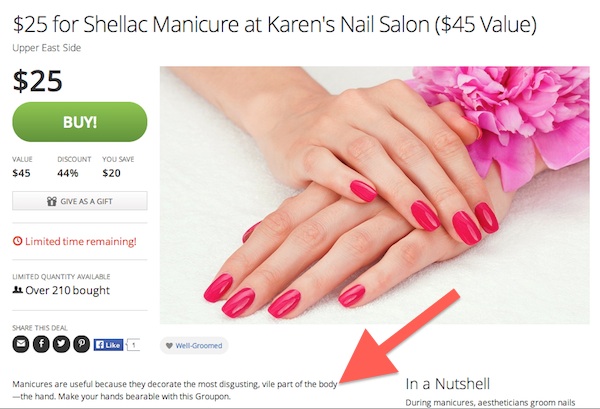The height and width of the screenshot is (409, 600).
Task: Click the deal title heading
Action: pyautogui.click(x=274, y=24)
